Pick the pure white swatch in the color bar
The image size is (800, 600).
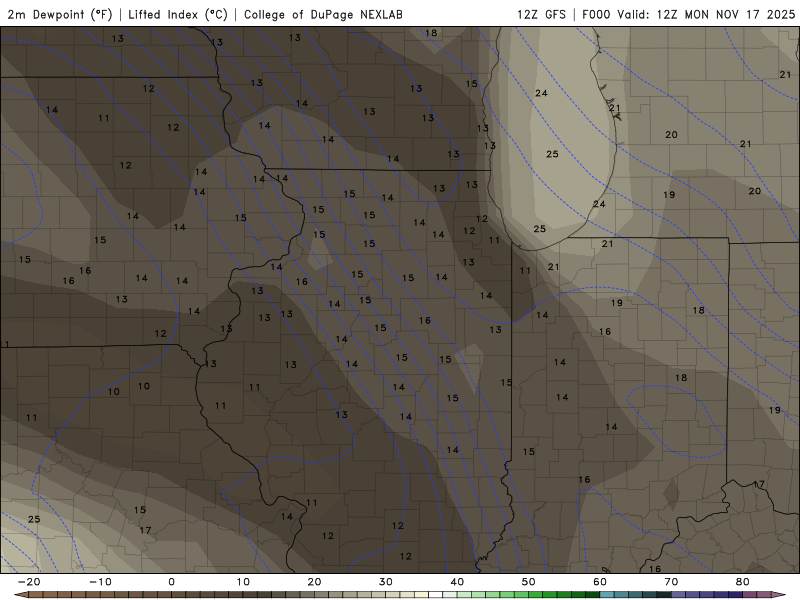436,594
